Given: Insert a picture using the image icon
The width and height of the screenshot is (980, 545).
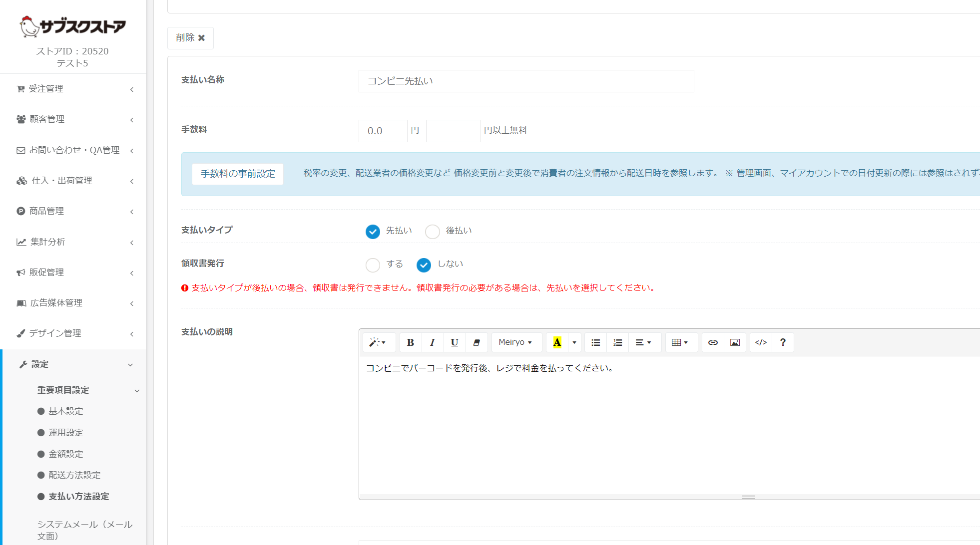Looking at the screenshot, I should 735,342.
